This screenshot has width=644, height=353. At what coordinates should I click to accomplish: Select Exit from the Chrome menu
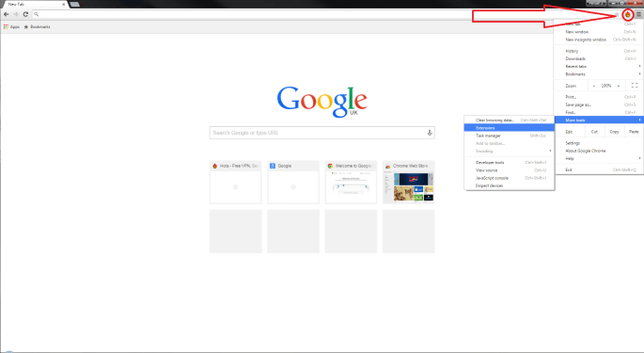[x=599, y=170]
